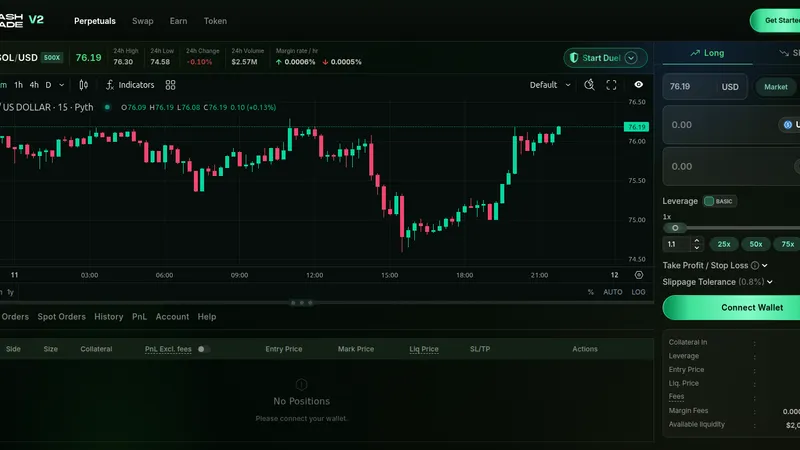The image size is (800, 450).
Task: Toggle PnL Excl. fees switch
Action: [x=203, y=349]
